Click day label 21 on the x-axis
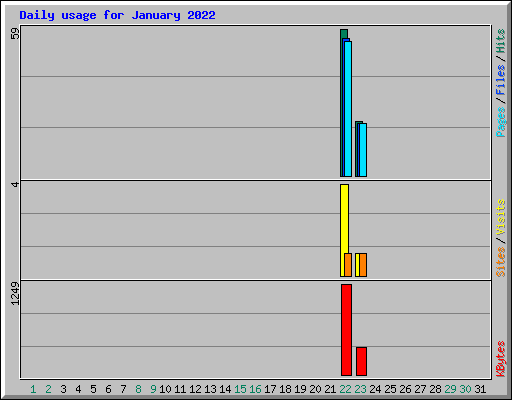Screen dimensions: 512x400 coord(330,389)
